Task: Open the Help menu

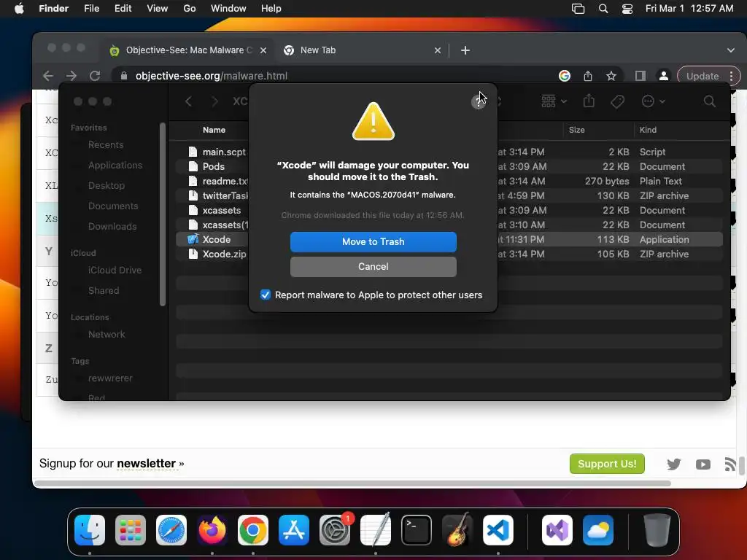Action: 271,9
